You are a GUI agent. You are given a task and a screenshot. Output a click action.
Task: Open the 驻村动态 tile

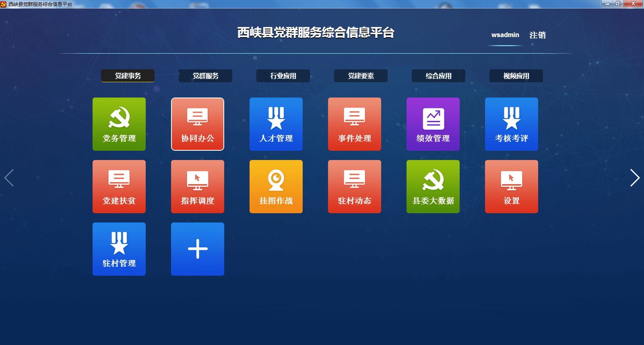tap(355, 187)
